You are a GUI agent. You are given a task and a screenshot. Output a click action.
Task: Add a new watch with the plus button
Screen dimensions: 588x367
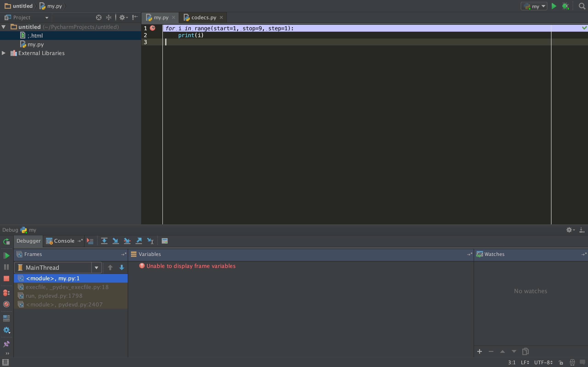click(x=479, y=351)
